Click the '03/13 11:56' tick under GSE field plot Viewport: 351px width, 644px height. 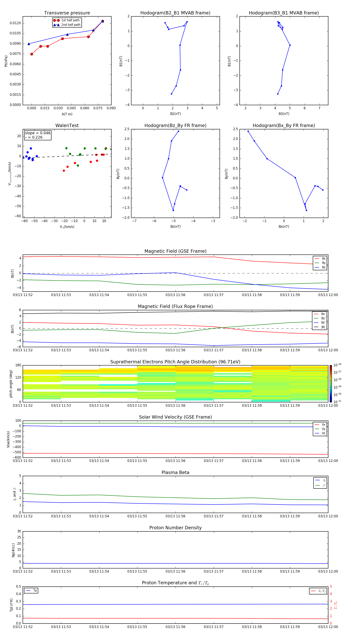pyautogui.click(x=175, y=295)
